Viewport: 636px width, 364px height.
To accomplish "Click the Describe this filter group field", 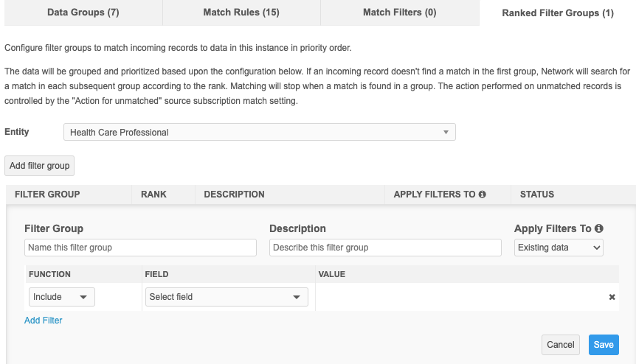I will [x=385, y=248].
